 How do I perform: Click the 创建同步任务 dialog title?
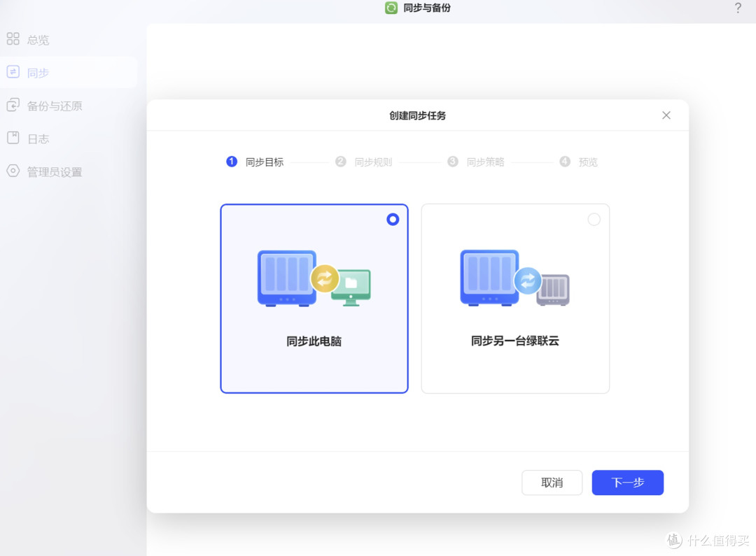click(417, 115)
